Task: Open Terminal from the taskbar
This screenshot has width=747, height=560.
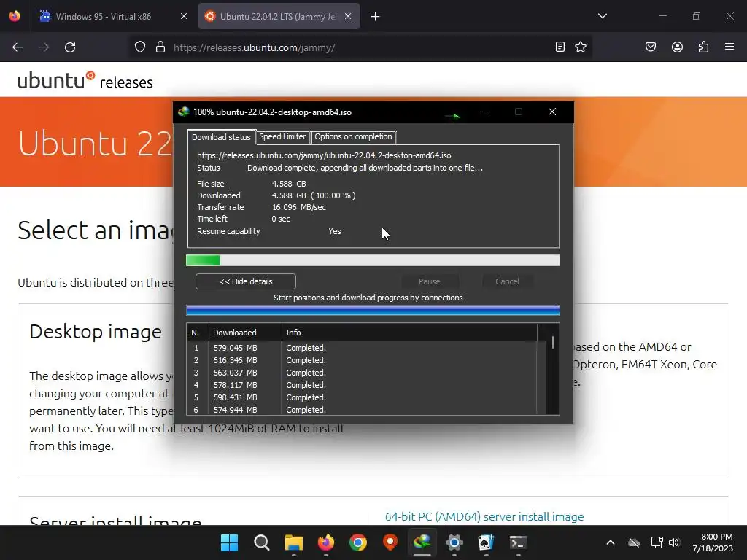Action: [x=519, y=542]
